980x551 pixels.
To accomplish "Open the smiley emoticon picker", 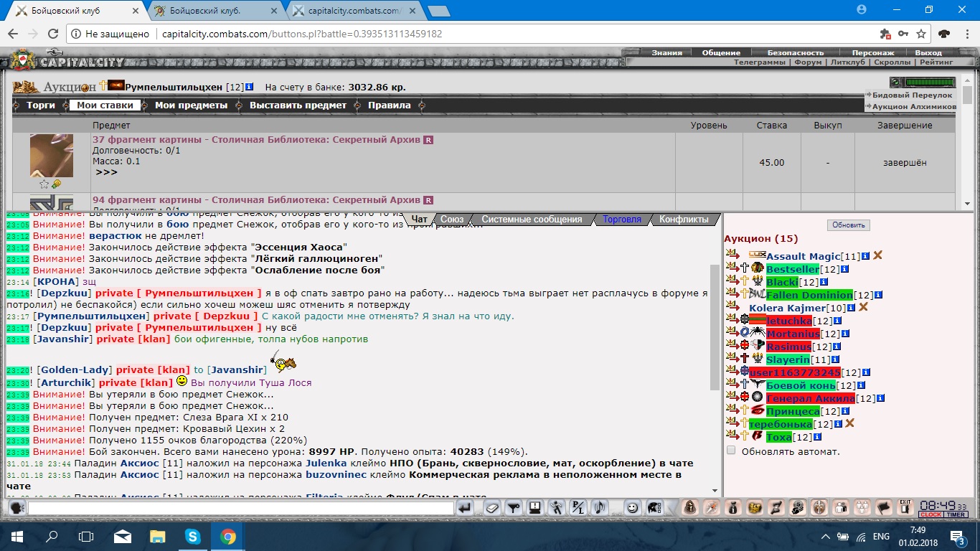I will coord(632,508).
